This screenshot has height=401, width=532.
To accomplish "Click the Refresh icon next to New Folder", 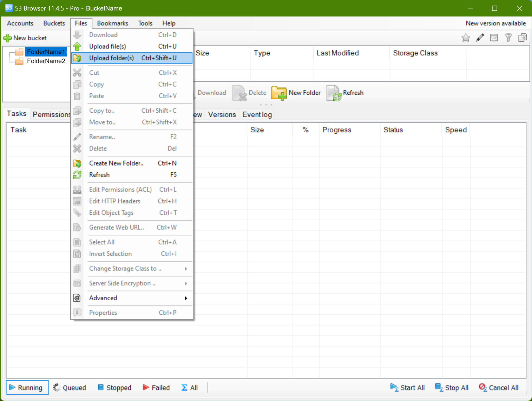I will (334, 93).
